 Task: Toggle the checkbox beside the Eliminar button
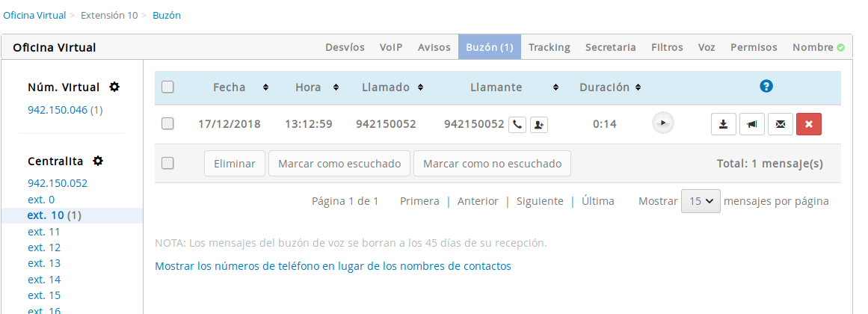click(168, 163)
